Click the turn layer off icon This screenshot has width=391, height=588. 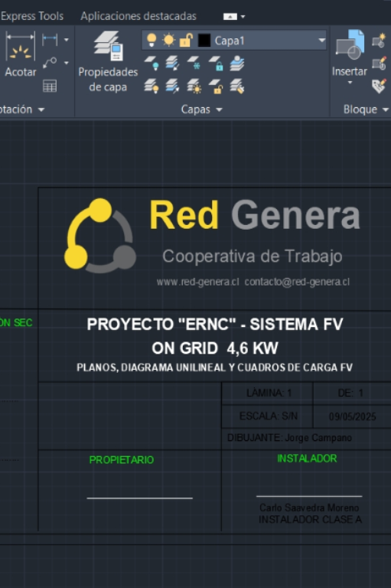(152, 64)
